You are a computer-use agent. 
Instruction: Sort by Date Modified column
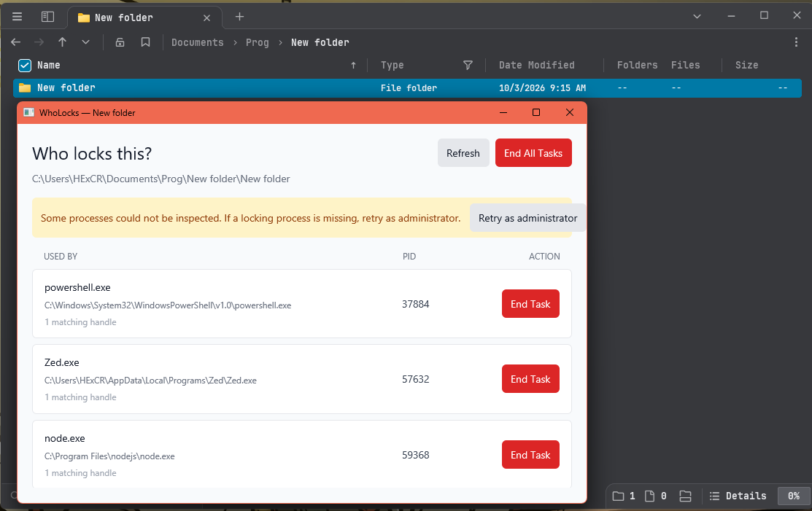coord(536,65)
